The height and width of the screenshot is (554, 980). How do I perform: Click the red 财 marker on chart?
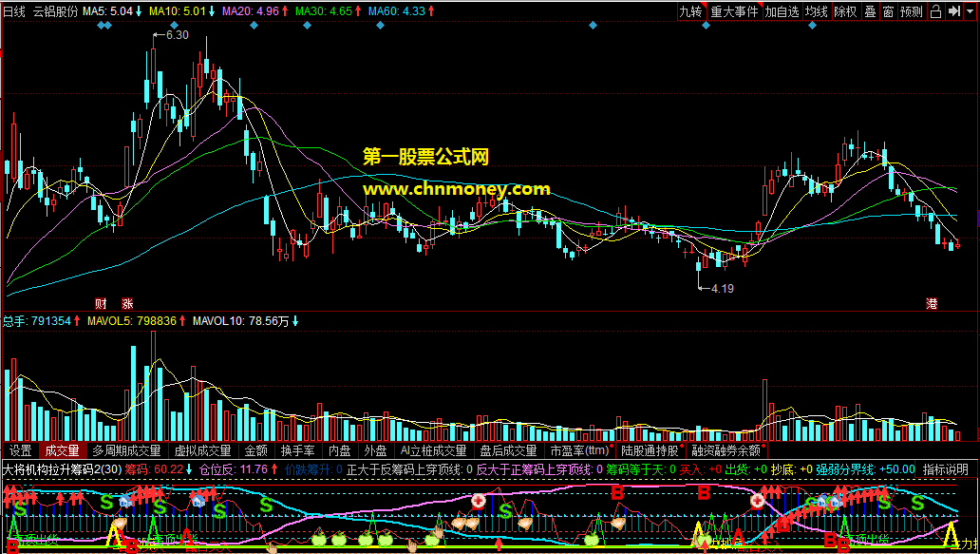click(x=101, y=304)
